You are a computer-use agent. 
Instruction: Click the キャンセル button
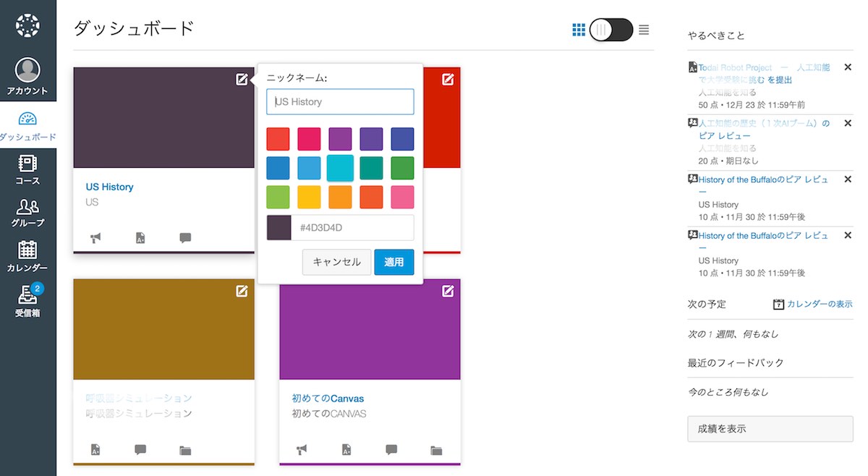[x=336, y=263]
